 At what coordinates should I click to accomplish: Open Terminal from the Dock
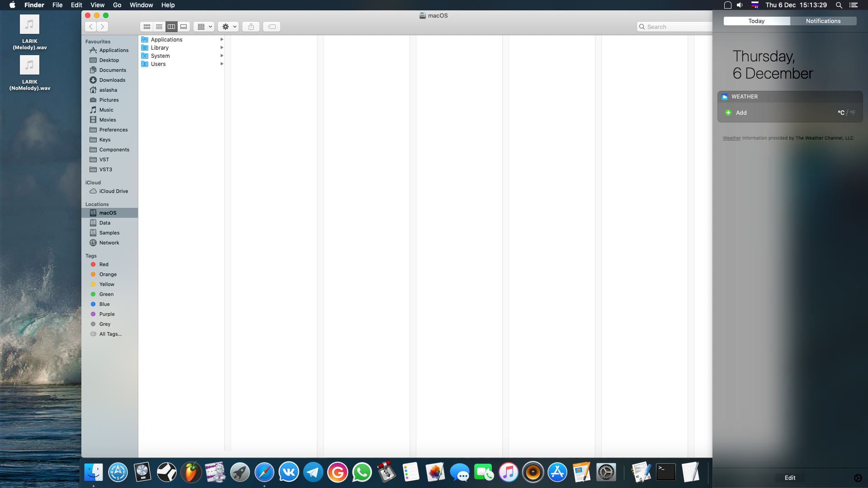665,473
